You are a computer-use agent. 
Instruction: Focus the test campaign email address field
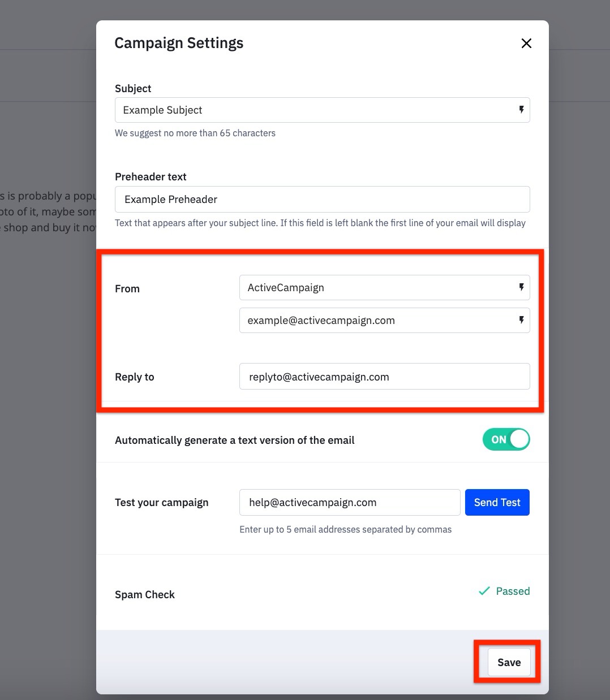(x=350, y=503)
